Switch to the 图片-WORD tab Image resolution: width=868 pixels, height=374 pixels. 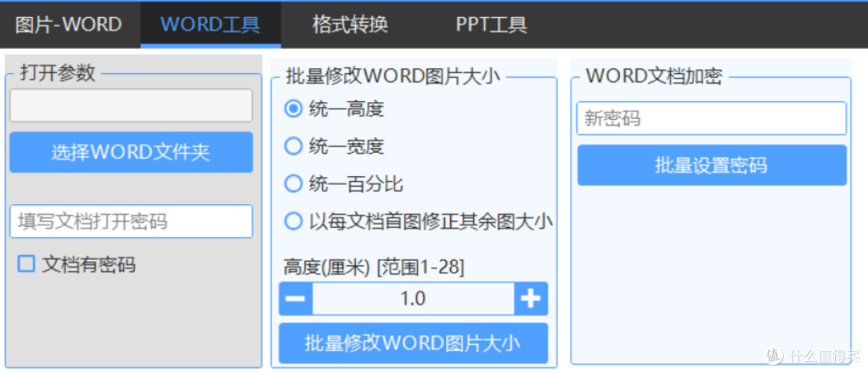68,25
